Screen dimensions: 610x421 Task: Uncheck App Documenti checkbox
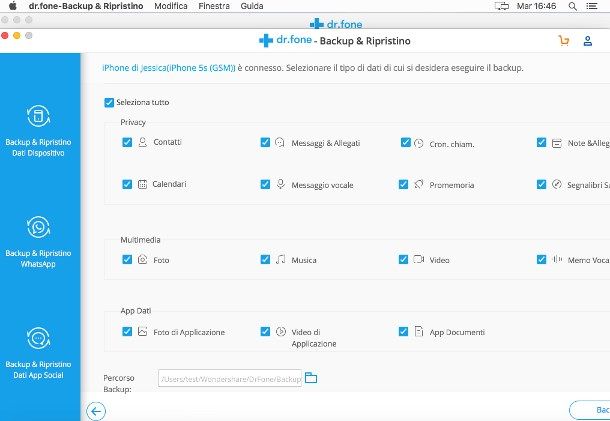[x=403, y=331]
